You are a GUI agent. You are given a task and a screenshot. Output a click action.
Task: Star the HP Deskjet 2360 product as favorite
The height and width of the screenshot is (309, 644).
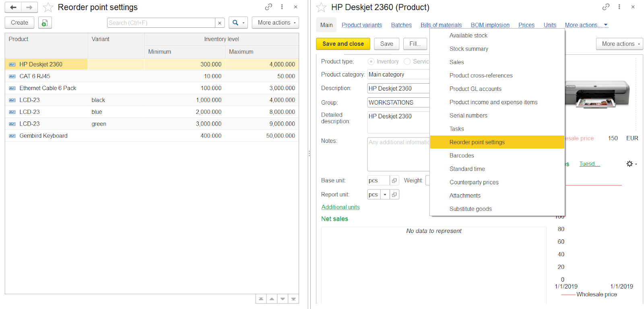pos(321,7)
